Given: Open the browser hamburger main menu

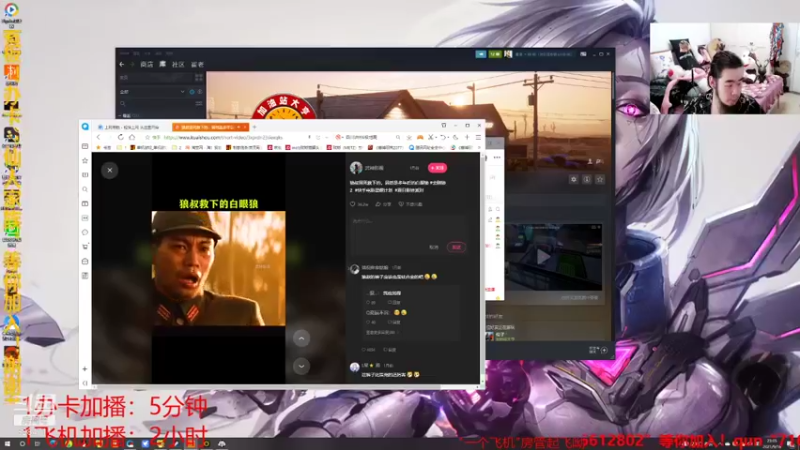Looking at the screenshot, I should click(x=478, y=137).
